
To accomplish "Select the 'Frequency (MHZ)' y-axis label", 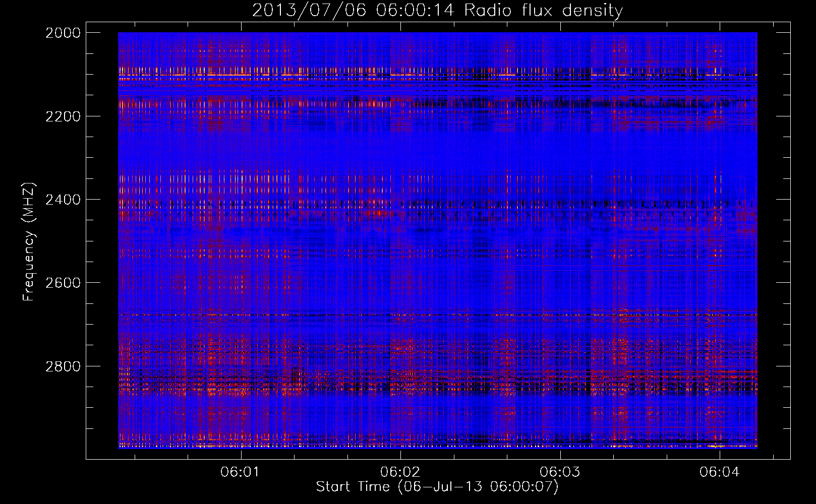I will (28, 242).
